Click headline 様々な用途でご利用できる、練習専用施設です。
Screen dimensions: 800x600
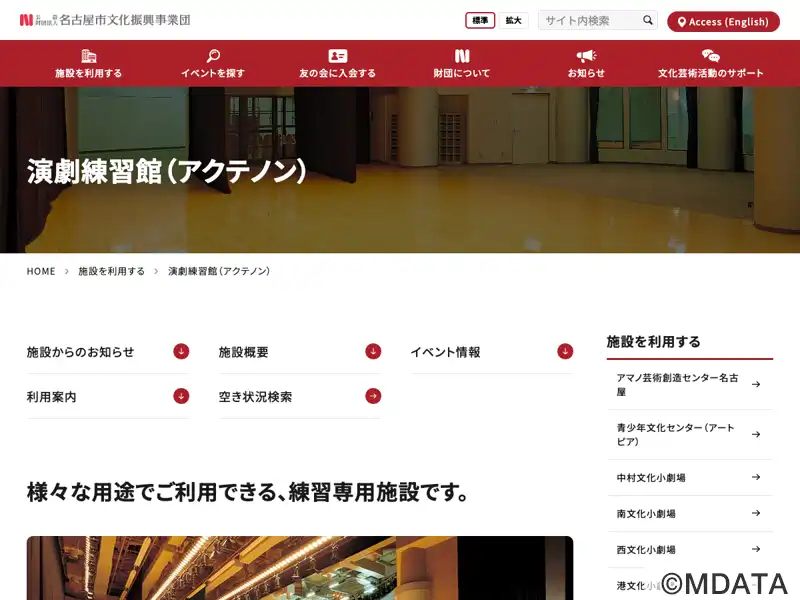click(248, 492)
